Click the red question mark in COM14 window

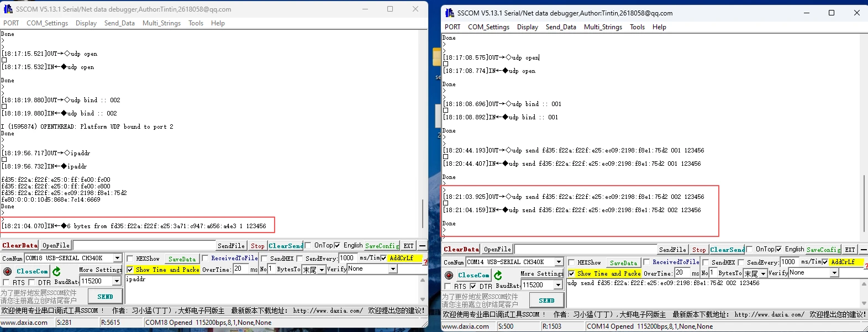coord(866,266)
